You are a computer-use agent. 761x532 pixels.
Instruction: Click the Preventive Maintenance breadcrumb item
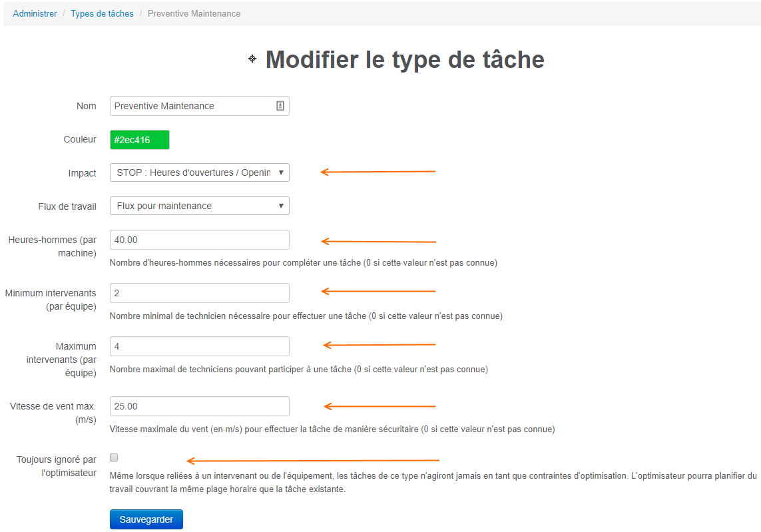click(x=194, y=13)
